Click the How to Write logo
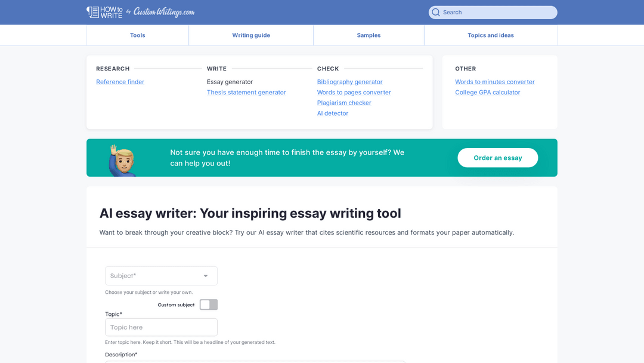644x363 pixels. [105, 12]
